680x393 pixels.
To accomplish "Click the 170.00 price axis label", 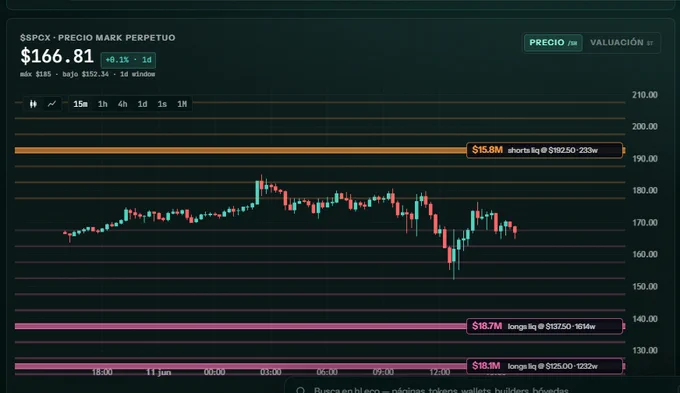I will tap(644, 223).
